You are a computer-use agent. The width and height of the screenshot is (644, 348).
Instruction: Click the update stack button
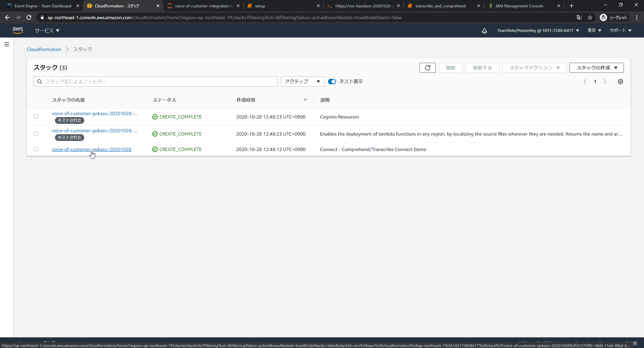pyautogui.click(x=482, y=68)
